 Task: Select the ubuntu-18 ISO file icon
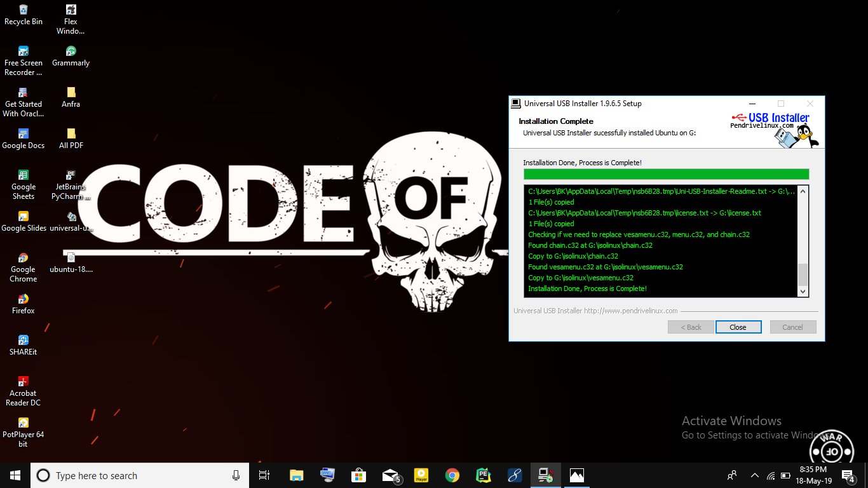click(71, 262)
